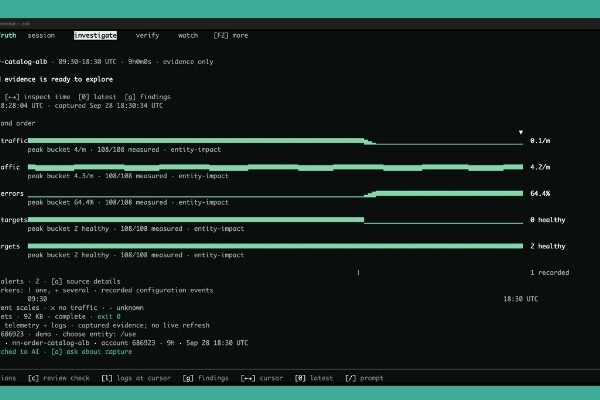600x400 pixels.
Task: Click the 9h0m0s duration text
Action: (x=140, y=62)
